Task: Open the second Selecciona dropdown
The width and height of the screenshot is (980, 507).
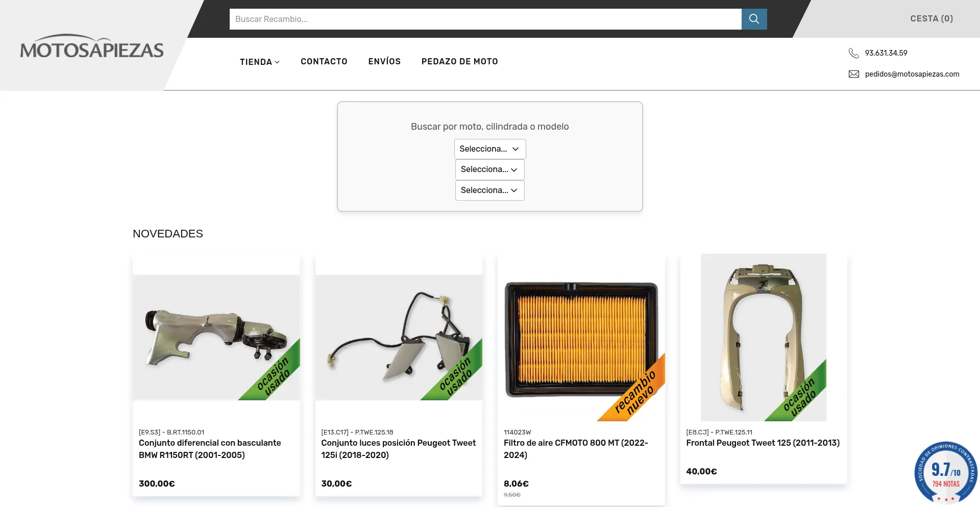Action: 490,170
